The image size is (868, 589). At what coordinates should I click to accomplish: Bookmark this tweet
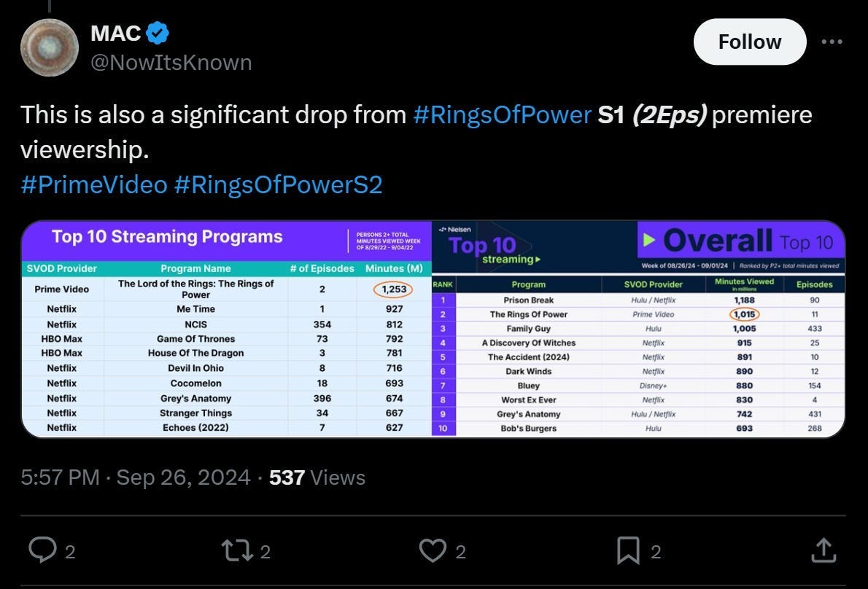click(628, 551)
